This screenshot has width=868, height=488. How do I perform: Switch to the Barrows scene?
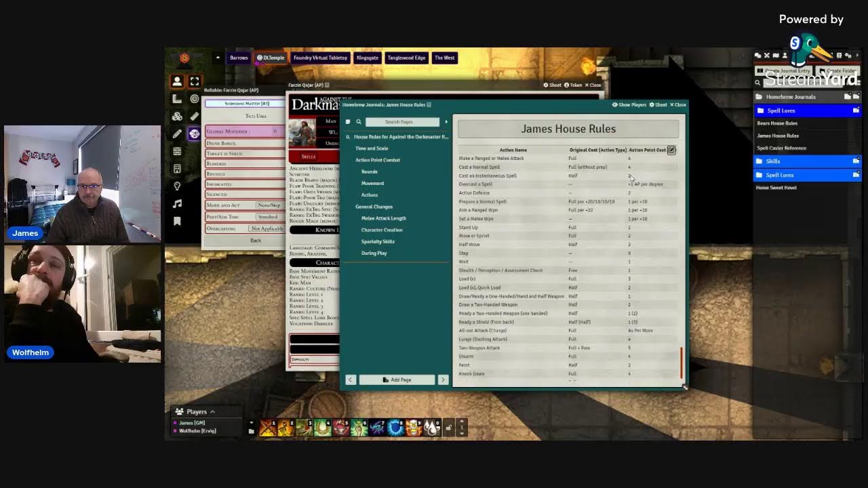coord(239,58)
